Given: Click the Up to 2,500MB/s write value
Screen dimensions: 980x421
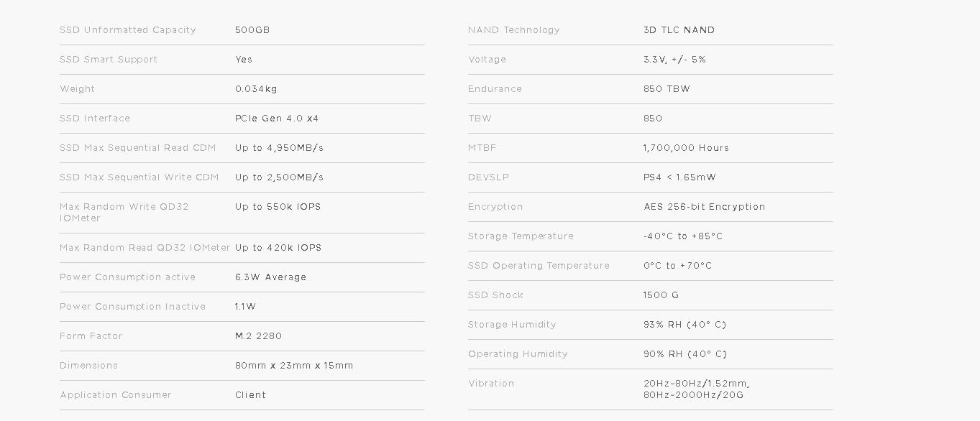Looking at the screenshot, I should [279, 177].
